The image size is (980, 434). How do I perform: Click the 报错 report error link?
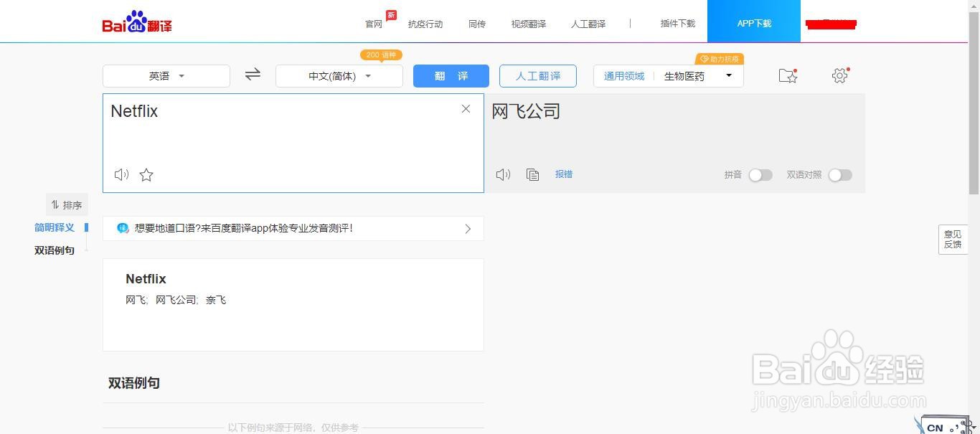[x=564, y=174]
